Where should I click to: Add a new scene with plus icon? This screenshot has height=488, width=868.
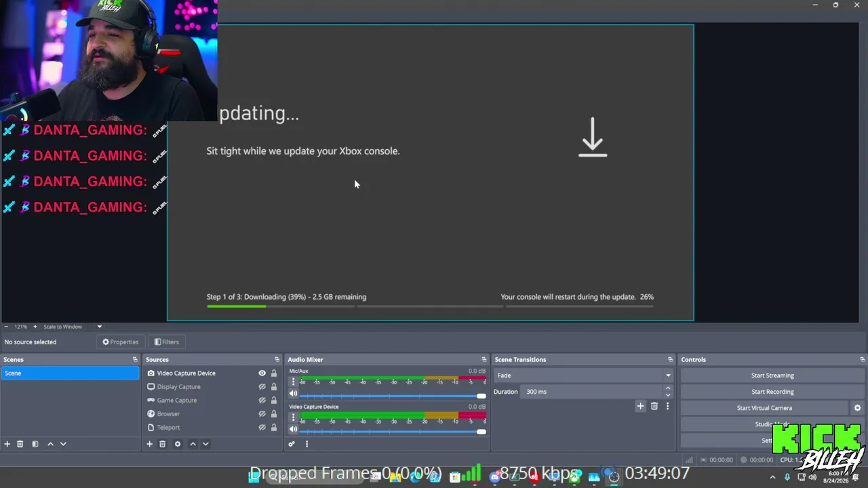click(7, 444)
